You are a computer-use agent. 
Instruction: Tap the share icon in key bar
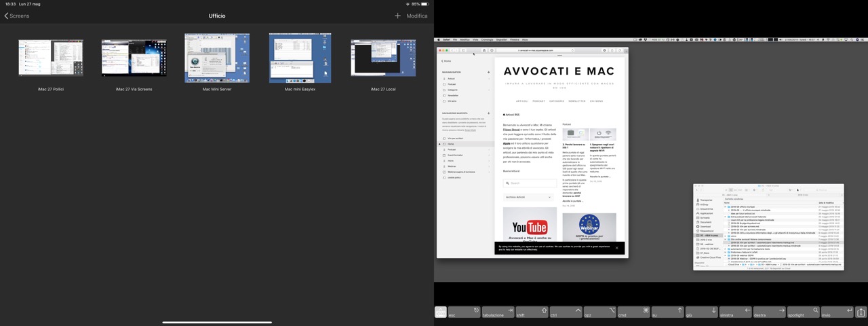pos(861,312)
